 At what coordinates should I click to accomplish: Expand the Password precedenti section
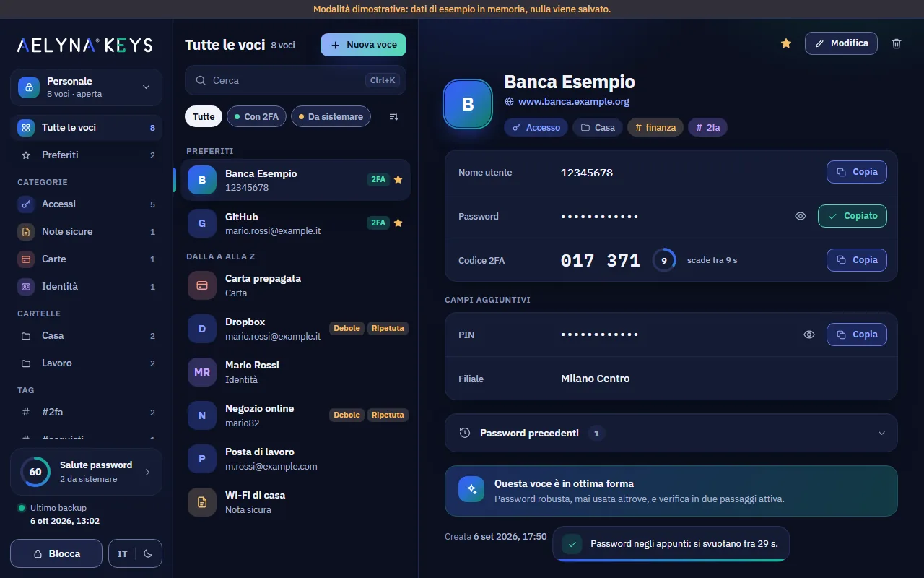tap(671, 433)
